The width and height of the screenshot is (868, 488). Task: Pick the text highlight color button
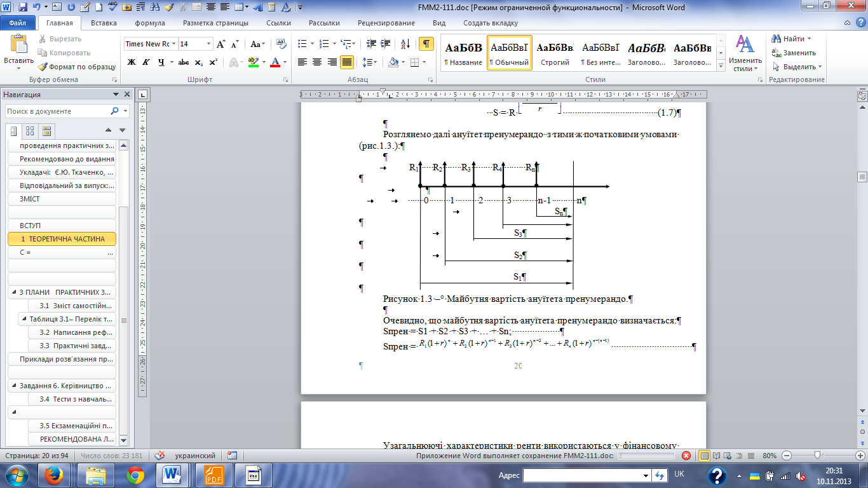point(253,62)
